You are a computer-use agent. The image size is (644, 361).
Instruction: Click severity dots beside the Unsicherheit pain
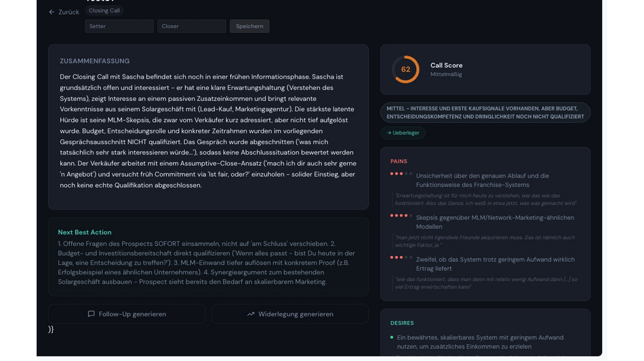pyautogui.click(x=401, y=174)
